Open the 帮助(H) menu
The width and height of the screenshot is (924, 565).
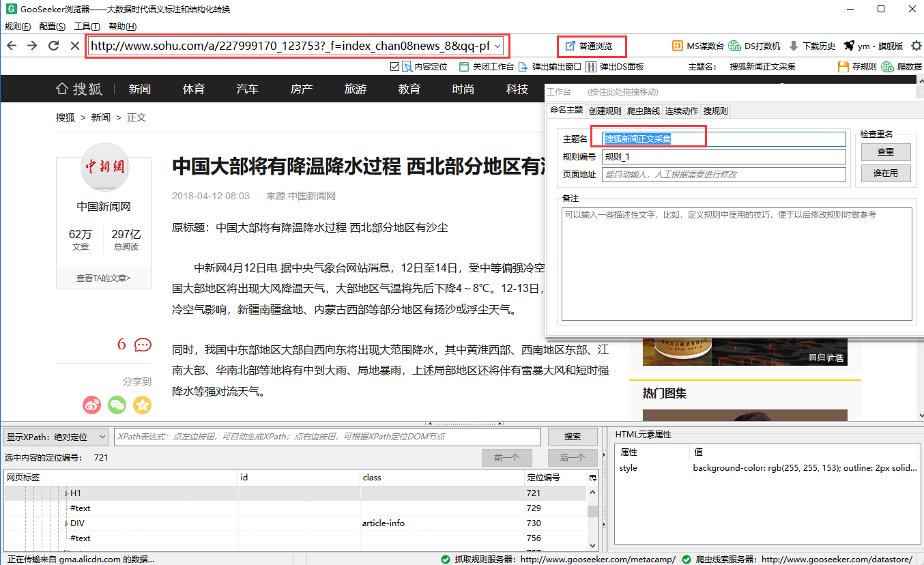point(123,27)
